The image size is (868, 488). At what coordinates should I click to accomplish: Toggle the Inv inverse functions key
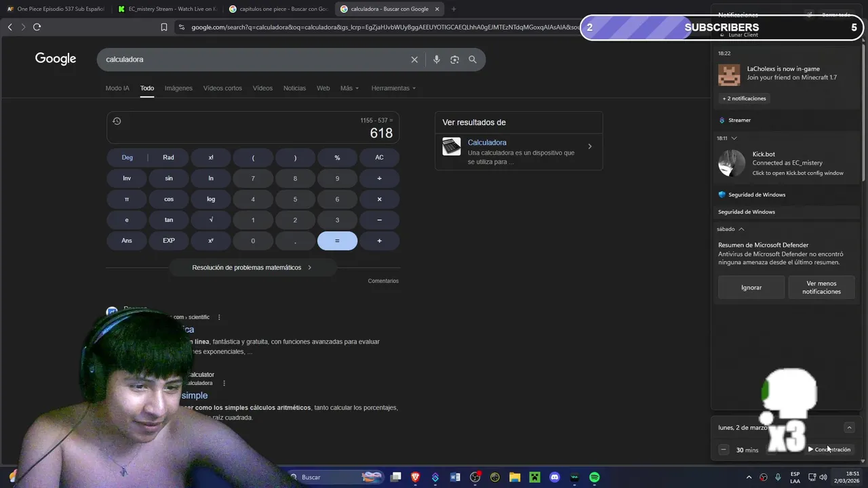[127, 178]
